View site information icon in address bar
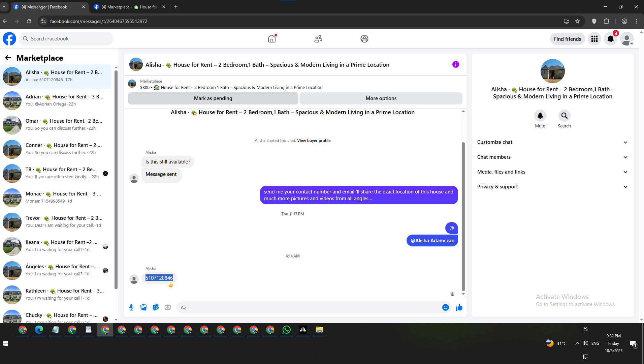 click(43, 21)
